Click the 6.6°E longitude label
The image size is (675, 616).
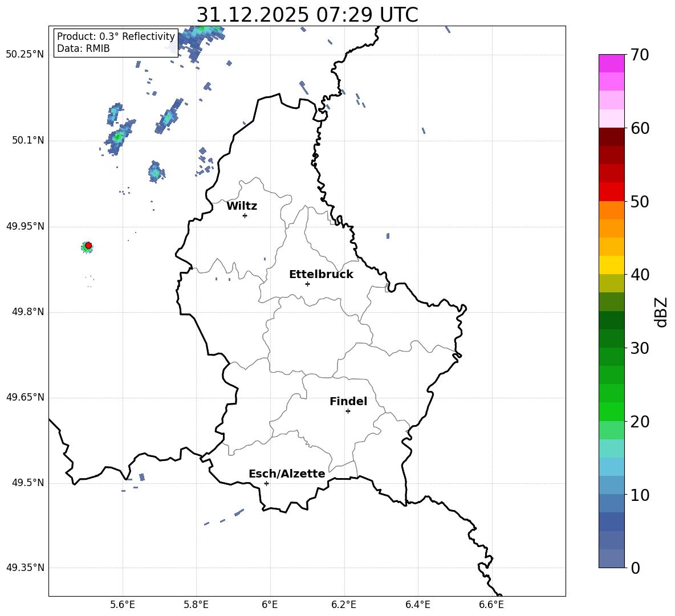[491, 605]
